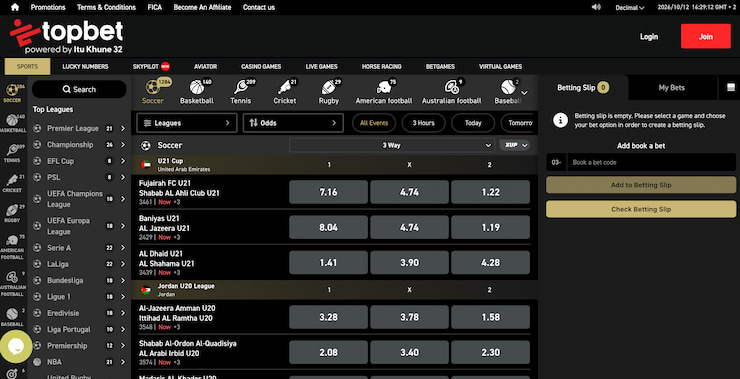
Task: Click the red Join button
Action: (x=706, y=36)
